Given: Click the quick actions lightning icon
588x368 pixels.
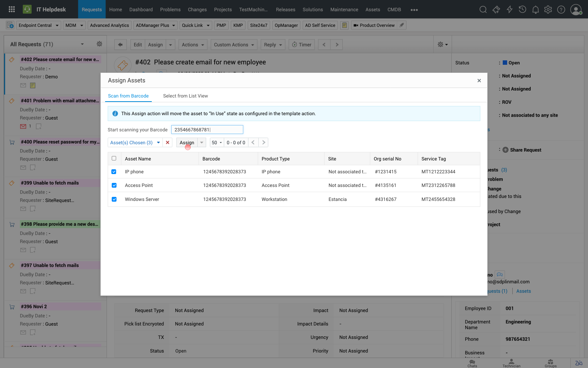Looking at the screenshot, I should tap(509, 10).
